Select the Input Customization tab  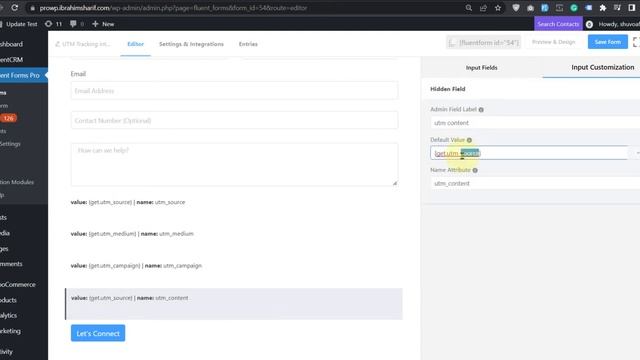point(602,67)
